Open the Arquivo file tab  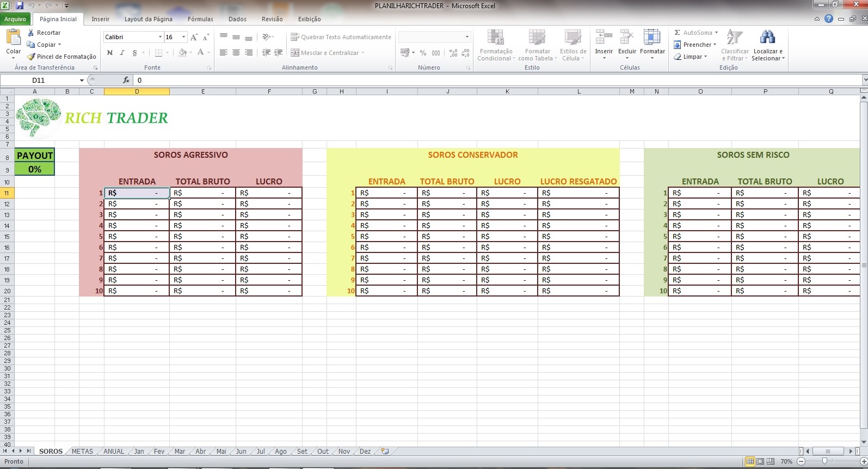tap(15, 19)
